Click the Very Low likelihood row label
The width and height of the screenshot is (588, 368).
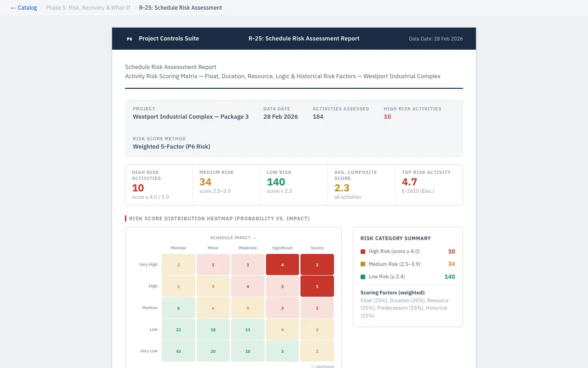pos(149,351)
